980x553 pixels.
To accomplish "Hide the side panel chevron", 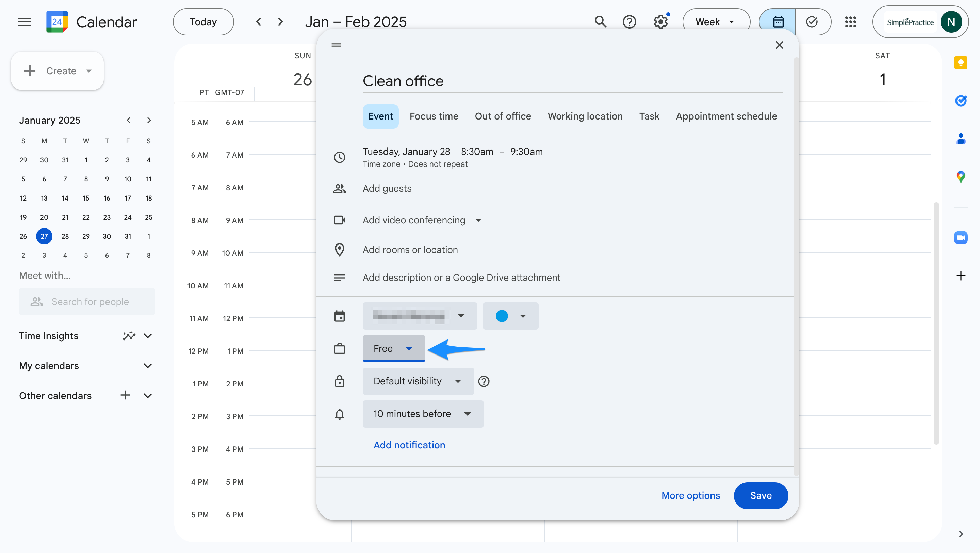I will (x=961, y=534).
